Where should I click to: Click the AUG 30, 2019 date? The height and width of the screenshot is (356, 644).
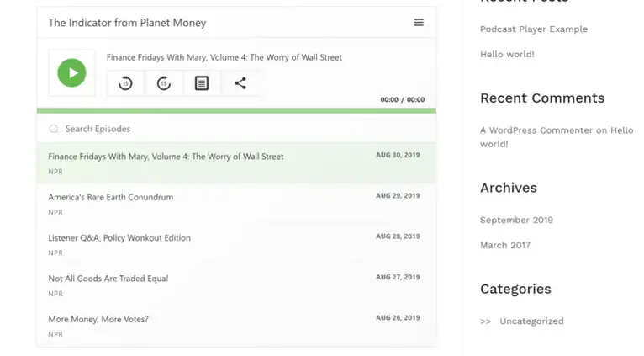click(398, 155)
